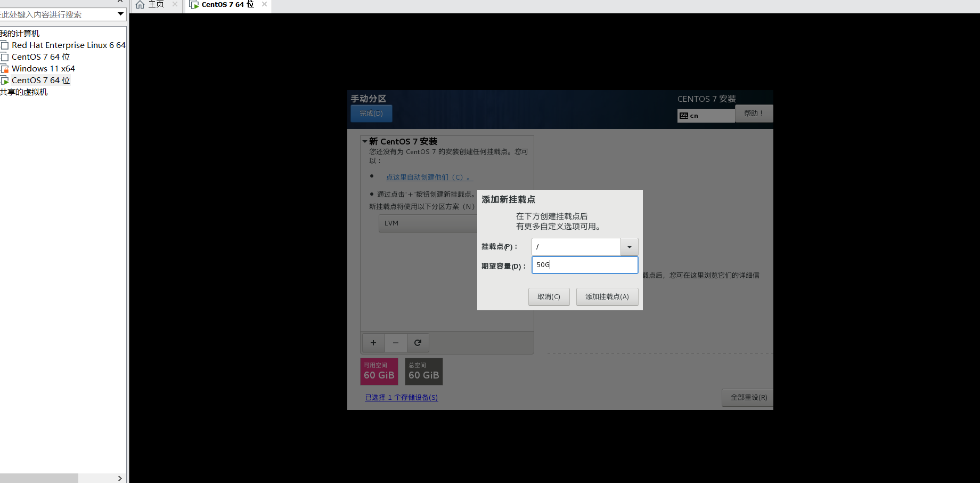The height and width of the screenshot is (483, 980).
Task: Click the 全部重设(R) button
Action: pos(748,398)
